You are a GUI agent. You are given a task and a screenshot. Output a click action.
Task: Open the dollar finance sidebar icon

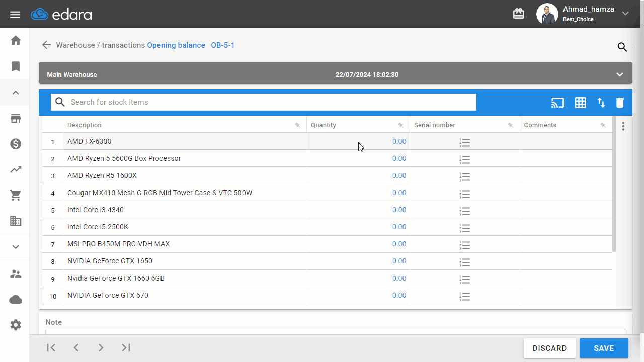(16, 144)
